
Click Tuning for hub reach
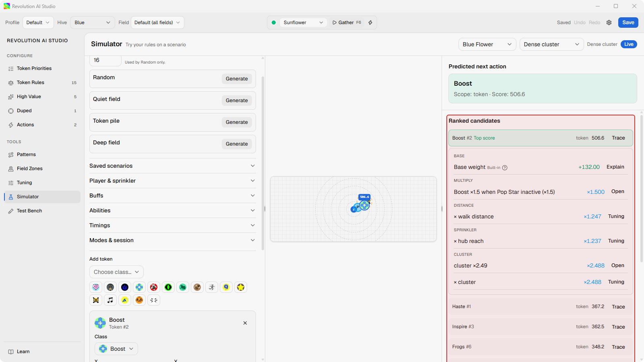[616, 241]
